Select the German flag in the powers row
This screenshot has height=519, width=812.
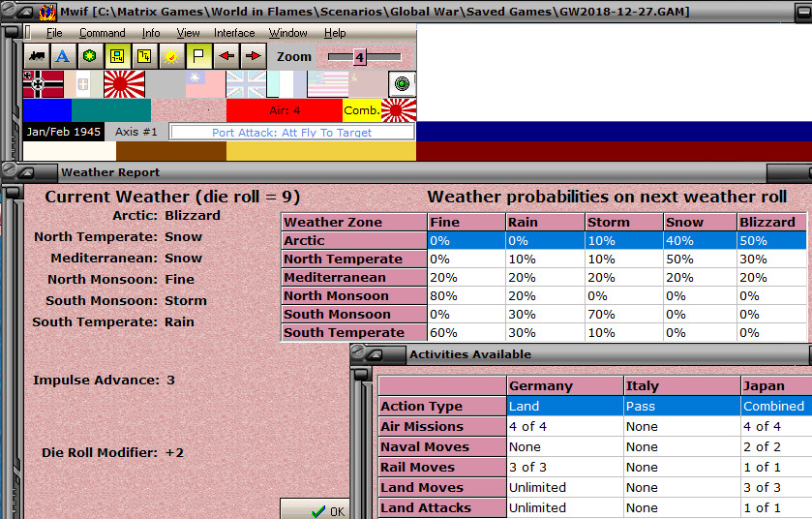click(x=44, y=84)
